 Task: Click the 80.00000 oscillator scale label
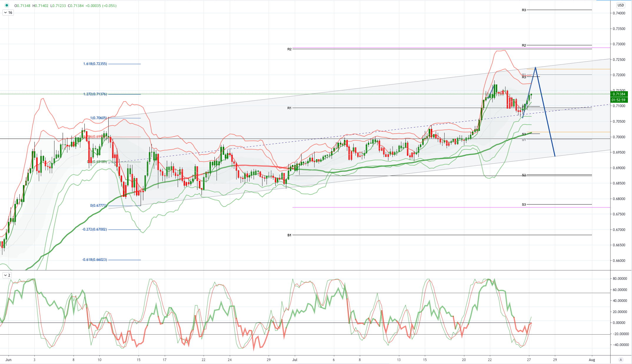point(620,279)
